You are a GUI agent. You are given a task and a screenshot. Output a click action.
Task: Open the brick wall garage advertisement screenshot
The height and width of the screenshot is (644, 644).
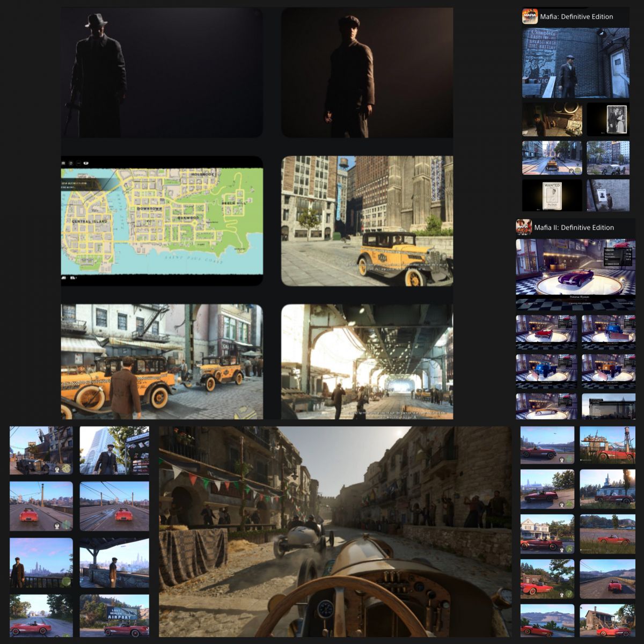[x=575, y=63]
